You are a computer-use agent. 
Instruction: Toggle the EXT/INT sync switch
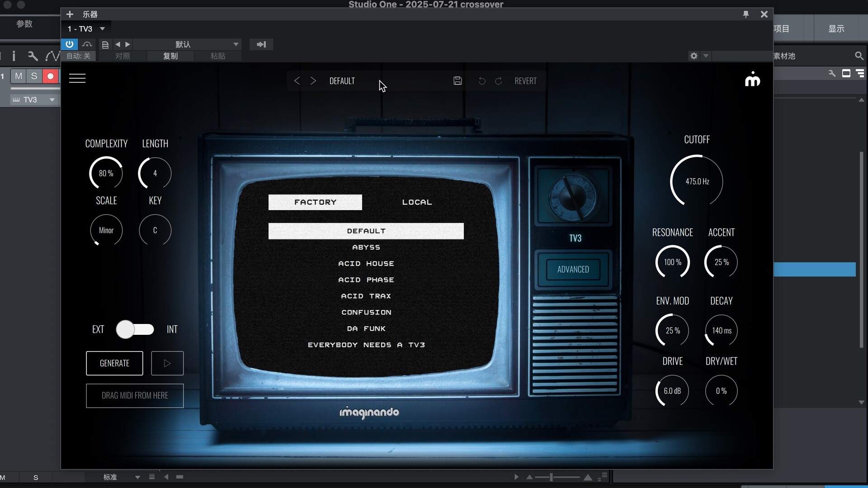(135, 329)
